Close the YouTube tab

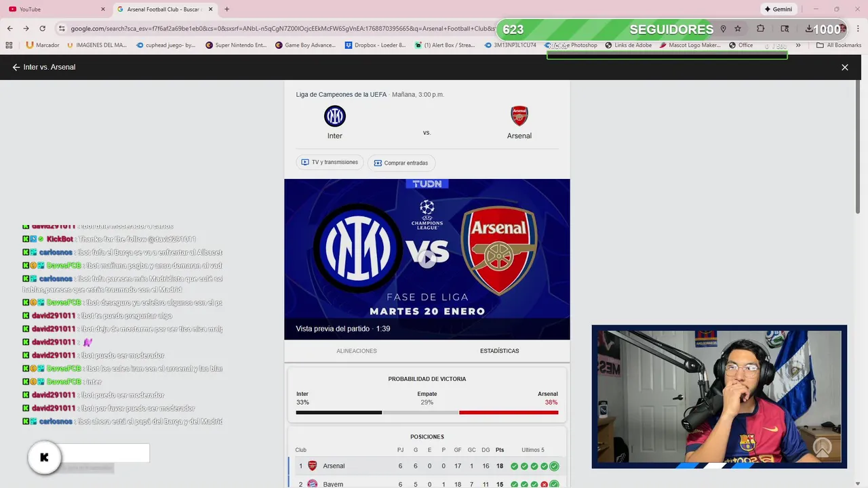[x=103, y=9]
